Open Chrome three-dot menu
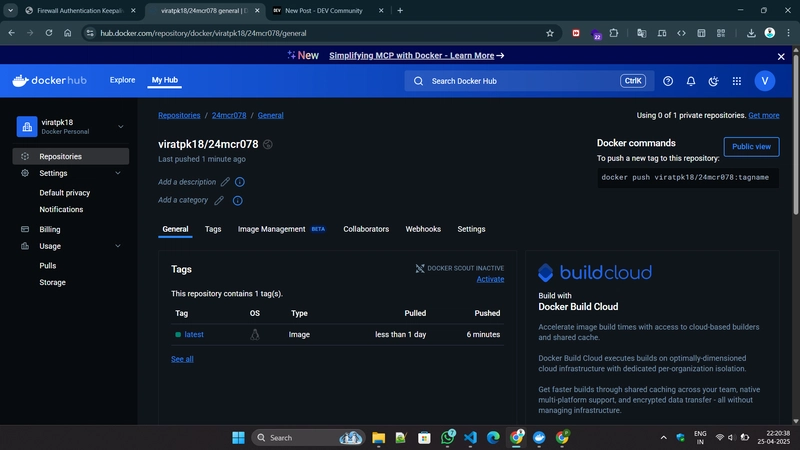 pos(788,33)
